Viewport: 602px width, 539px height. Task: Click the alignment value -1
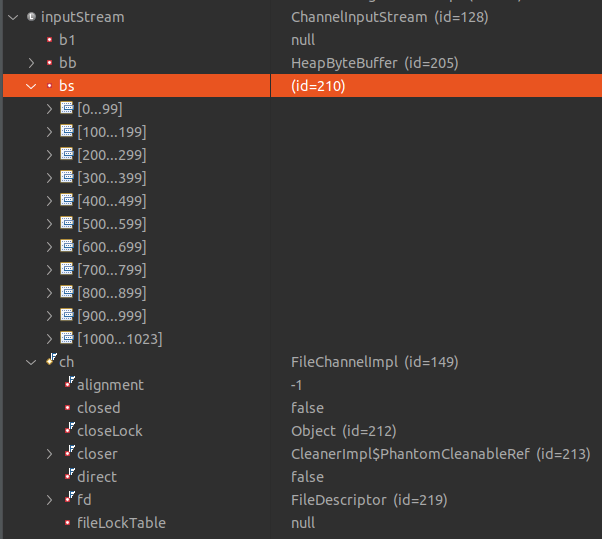coord(296,385)
